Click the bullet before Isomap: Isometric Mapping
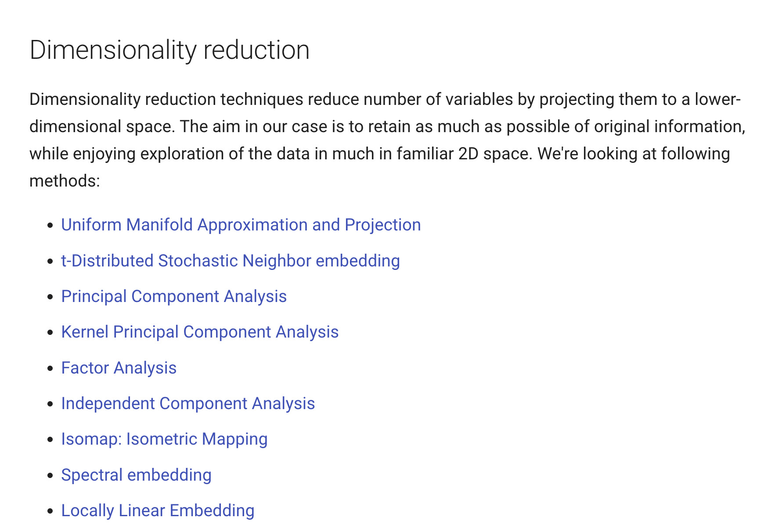 [x=50, y=440]
